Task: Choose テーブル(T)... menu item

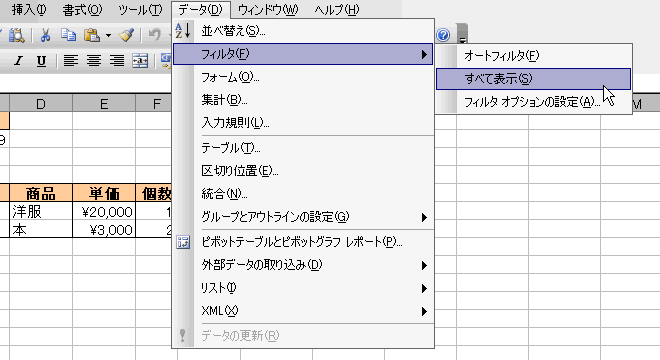Action: click(x=303, y=148)
